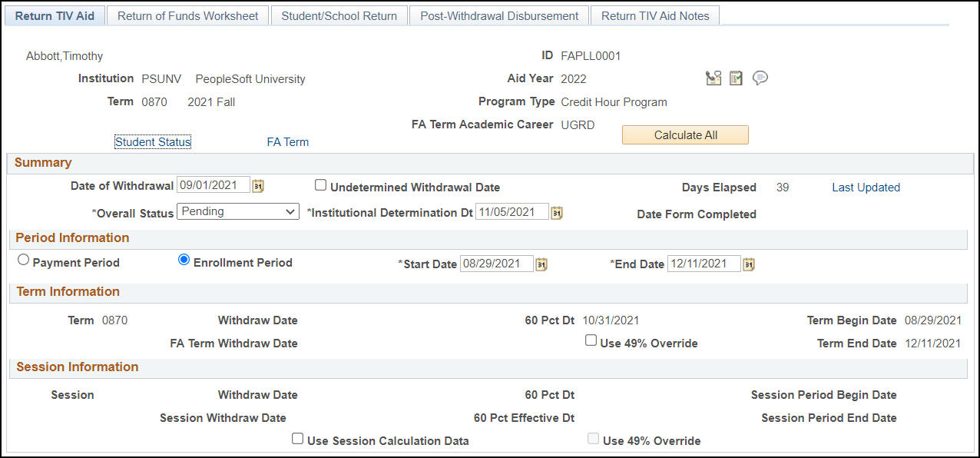
Task: Open the End Date calendar picker
Action: click(x=749, y=264)
